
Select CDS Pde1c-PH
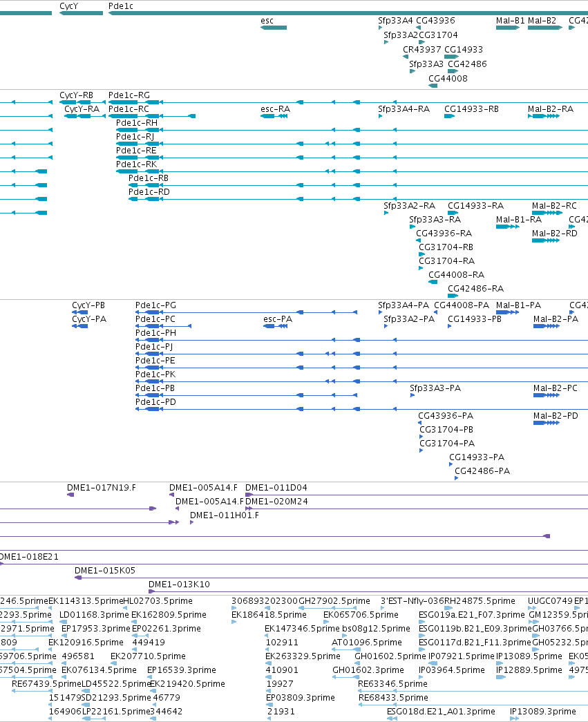click(x=155, y=333)
